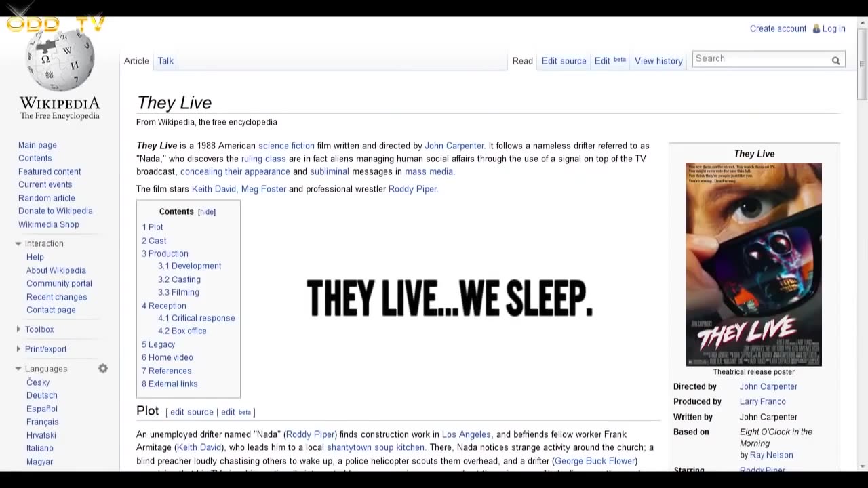
Task: Switch language to Español
Action: (42, 409)
